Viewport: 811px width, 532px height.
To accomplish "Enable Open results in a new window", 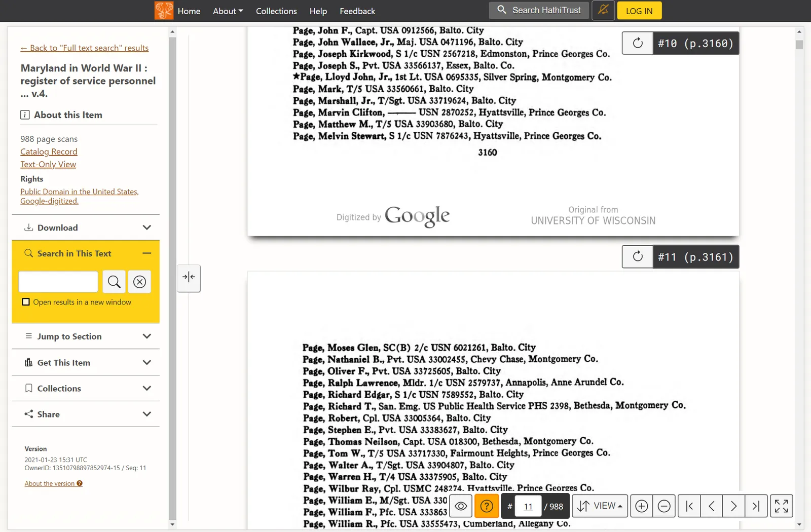I will (x=26, y=302).
